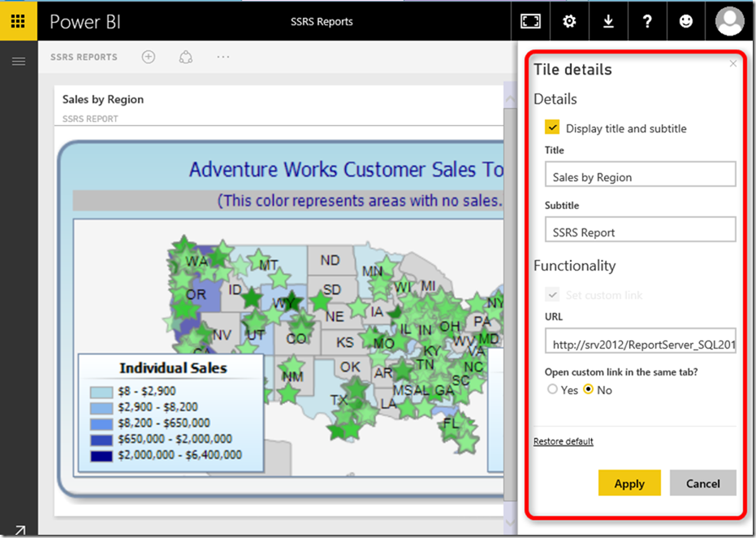Click the expand arrow icon in the sidebar
This screenshot has width=756, height=538.
click(x=19, y=531)
